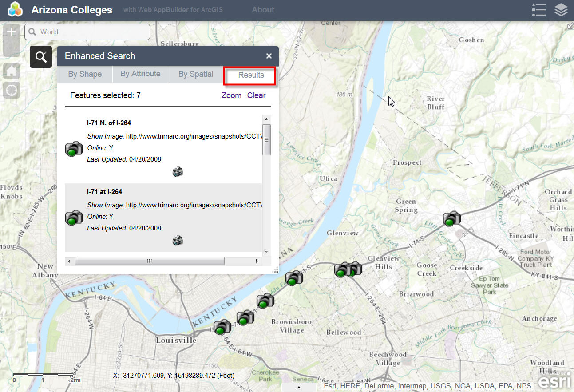
Task: Click the Show Image URL of I-71 at I-264
Action: coord(194,205)
